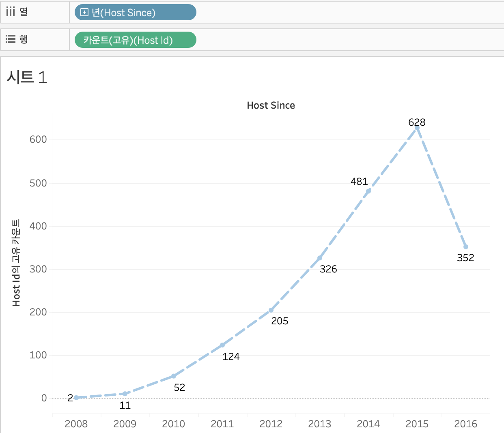Click the 400 y-axis tick label
This screenshot has width=504, height=433.
point(38,226)
